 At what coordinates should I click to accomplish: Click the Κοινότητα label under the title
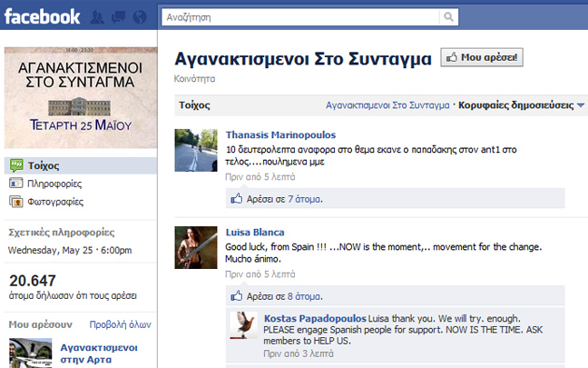point(194,79)
